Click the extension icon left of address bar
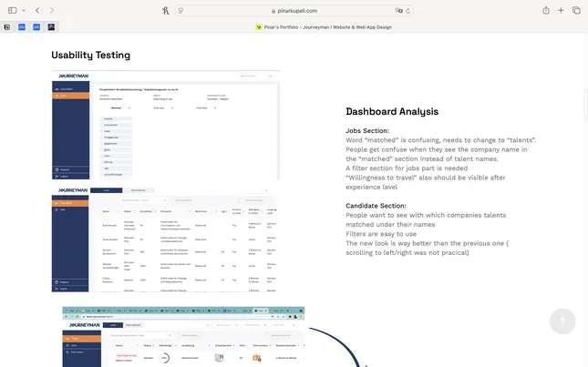 165,10
